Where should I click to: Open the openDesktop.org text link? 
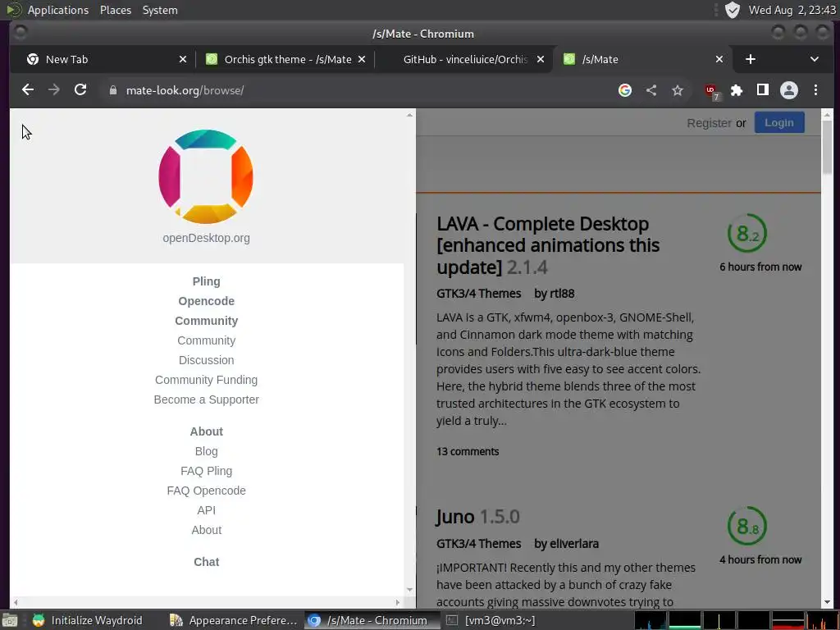click(206, 238)
